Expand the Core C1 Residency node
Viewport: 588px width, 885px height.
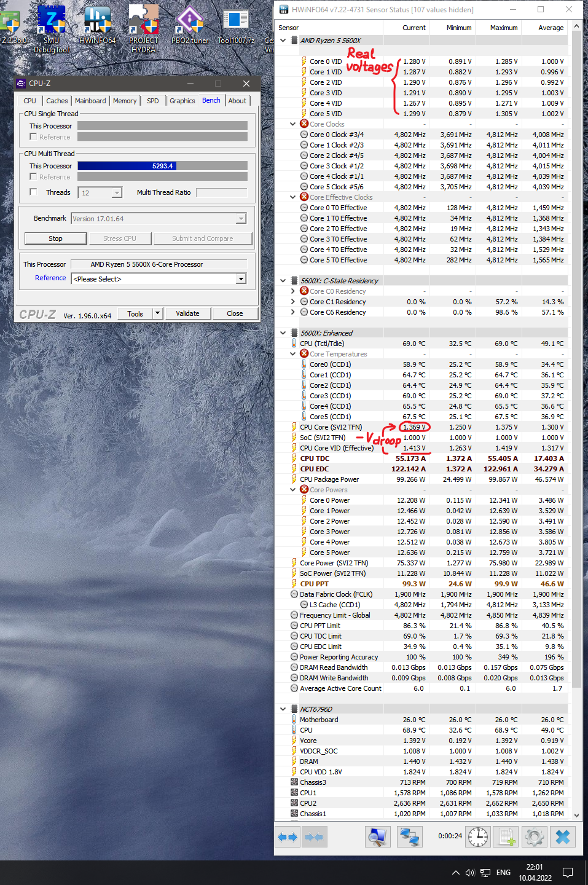tap(292, 302)
